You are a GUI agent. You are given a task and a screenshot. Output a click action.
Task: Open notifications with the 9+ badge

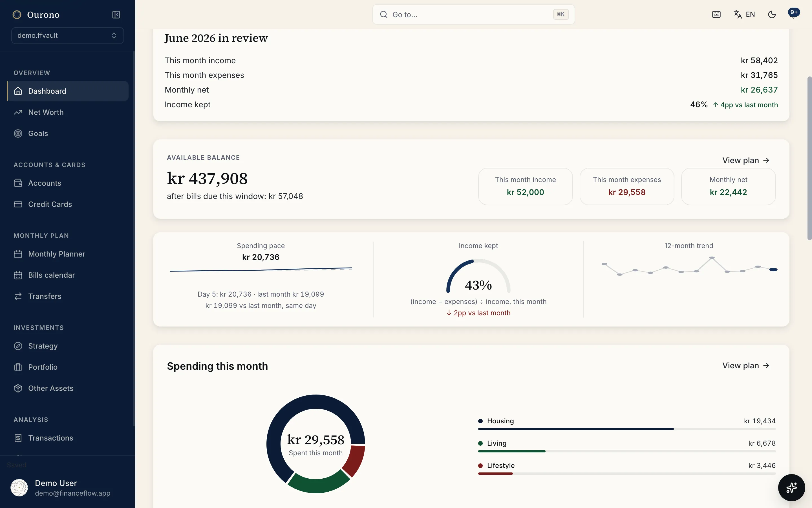[794, 13]
